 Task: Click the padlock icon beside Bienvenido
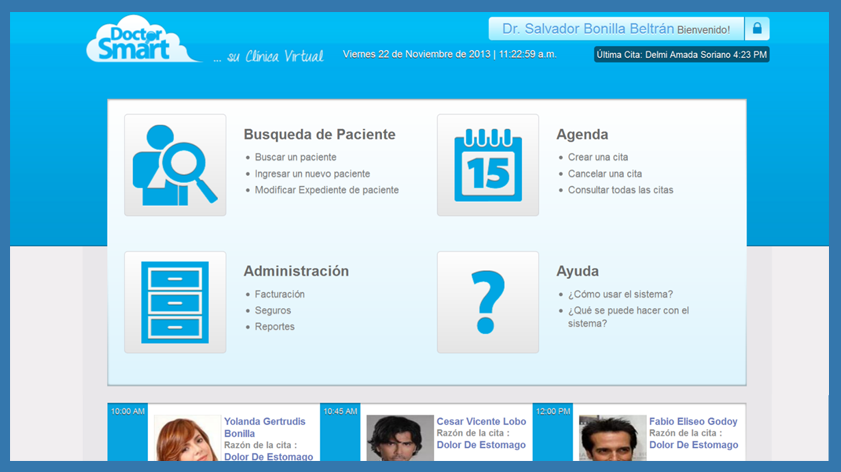click(x=757, y=29)
